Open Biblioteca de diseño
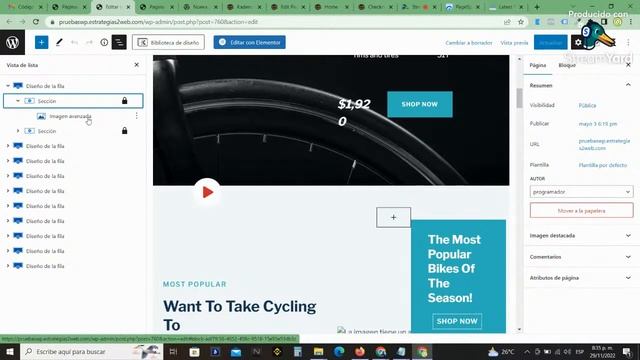This screenshot has height=360, width=640. point(168,42)
